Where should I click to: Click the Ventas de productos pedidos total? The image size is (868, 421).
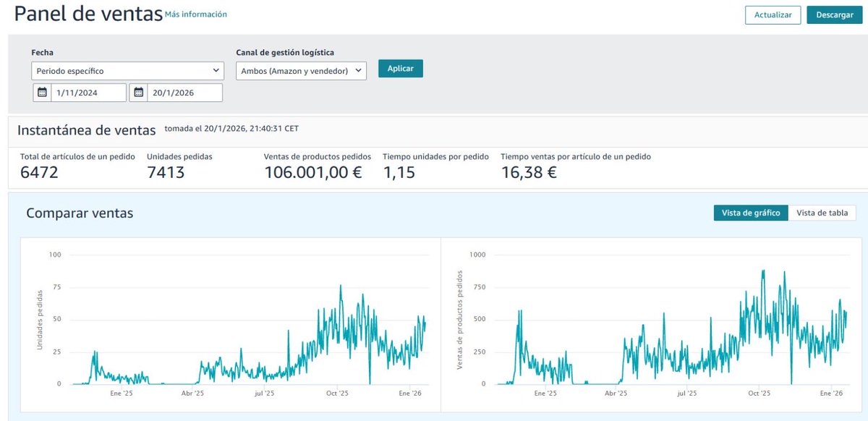tap(312, 173)
